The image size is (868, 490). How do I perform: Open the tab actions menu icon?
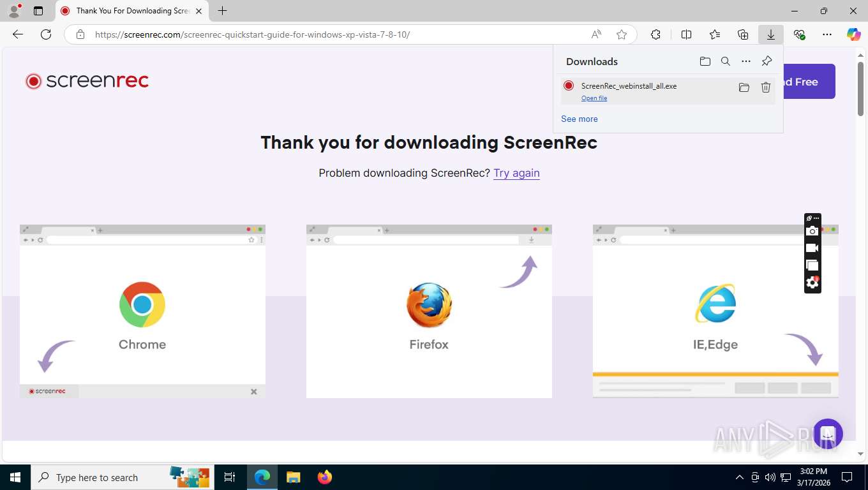[x=38, y=11]
